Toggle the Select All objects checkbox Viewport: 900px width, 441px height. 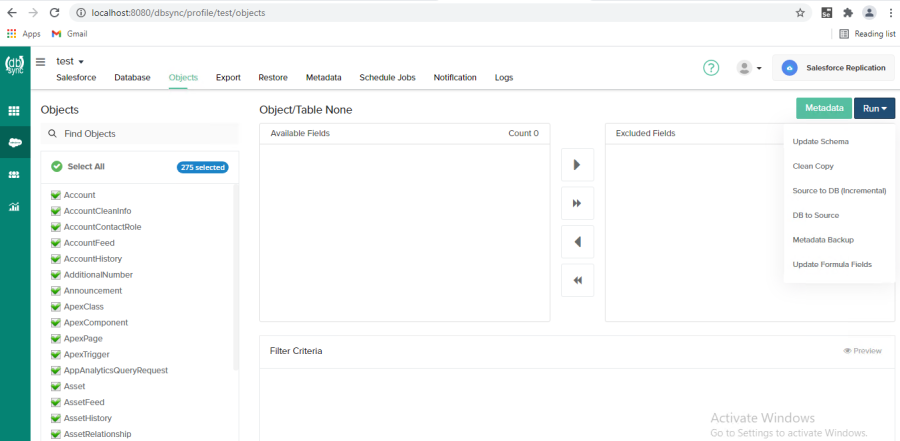coord(57,166)
